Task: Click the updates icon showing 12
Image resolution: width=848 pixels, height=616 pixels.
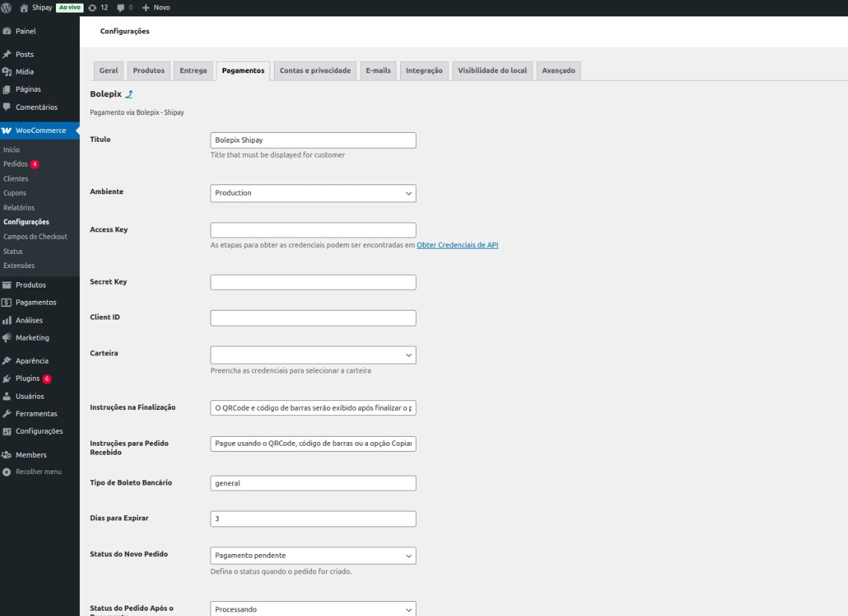Action: [93, 7]
